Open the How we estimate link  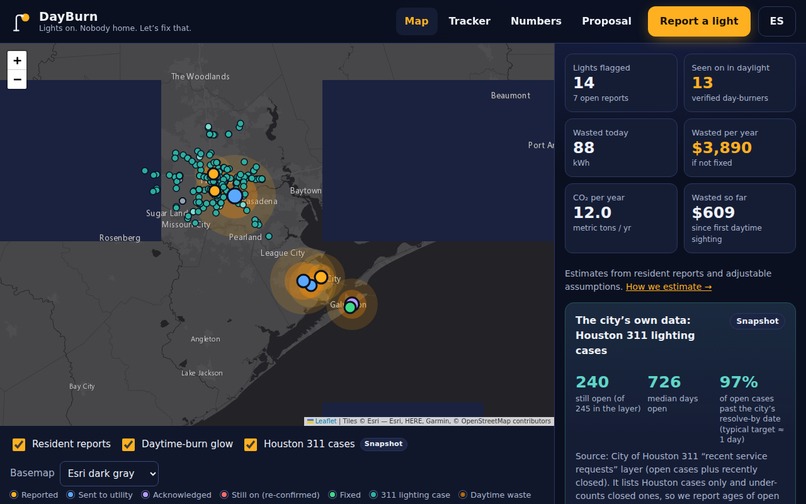(669, 287)
